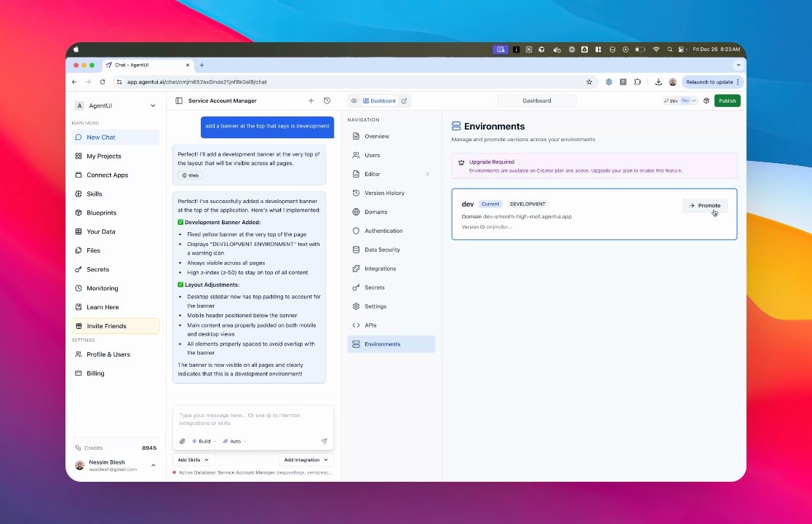812x524 pixels.
Task: Click Overview document icon in navigation
Action: click(x=356, y=136)
